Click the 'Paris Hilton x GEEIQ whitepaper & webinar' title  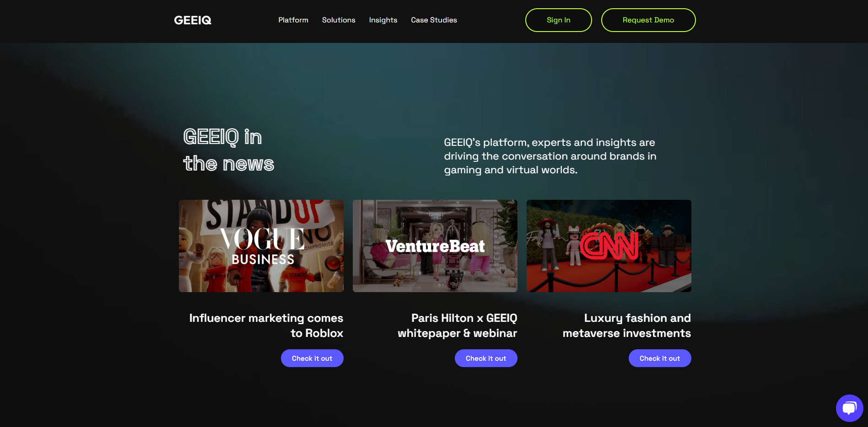pos(458,326)
